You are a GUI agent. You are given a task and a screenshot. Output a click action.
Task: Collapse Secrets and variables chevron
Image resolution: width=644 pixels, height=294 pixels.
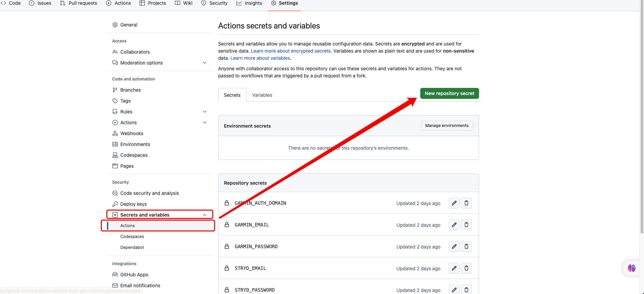[205, 215]
